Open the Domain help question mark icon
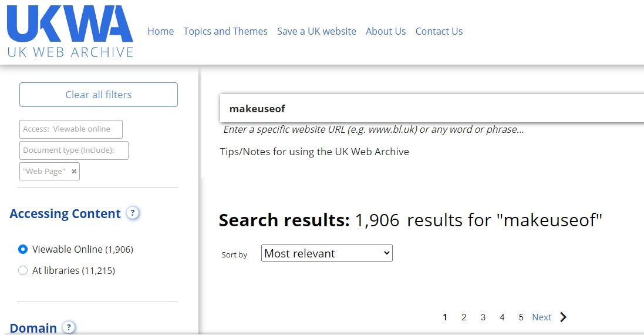The width and height of the screenshot is (644, 335). coord(69,327)
